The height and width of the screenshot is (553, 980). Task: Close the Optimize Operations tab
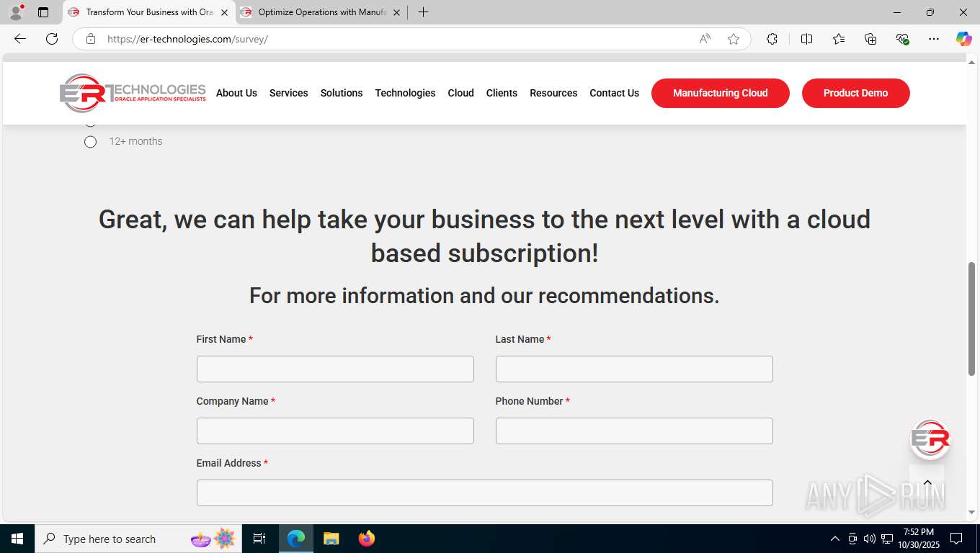396,12
